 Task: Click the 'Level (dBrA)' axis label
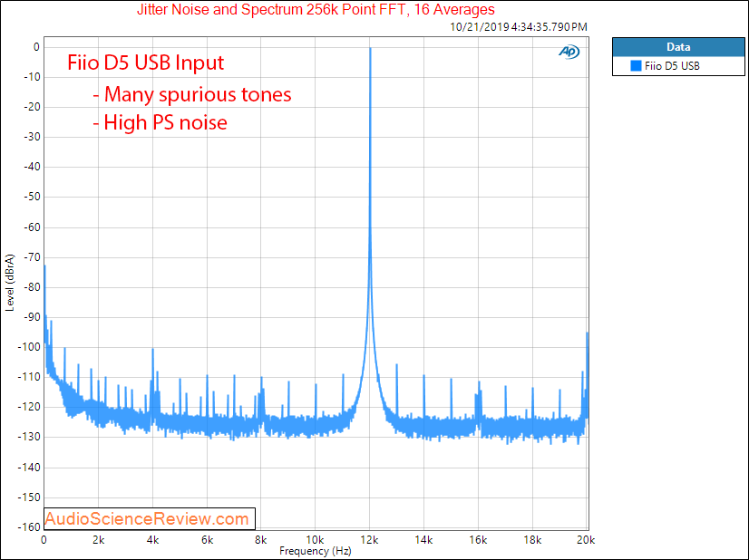coord(10,283)
